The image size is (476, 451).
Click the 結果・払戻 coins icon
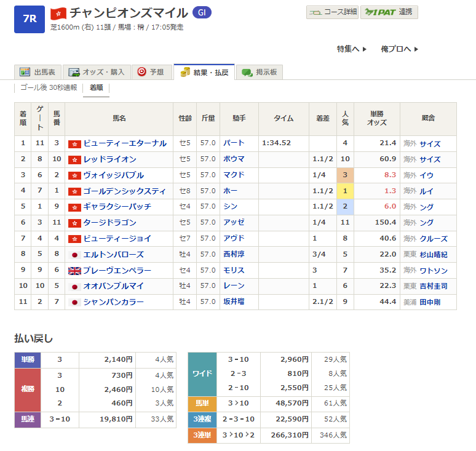click(x=184, y=72)
